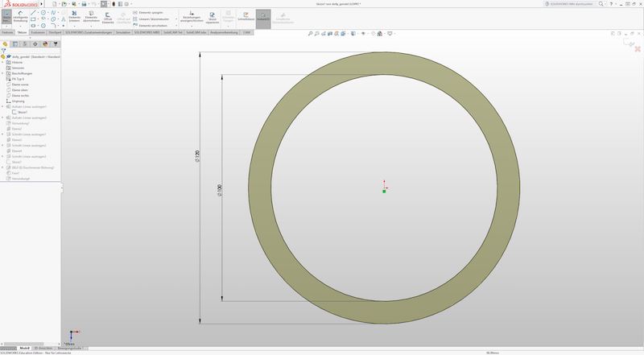Toggle the Instant2D button
Viewport: 644px width, 355px height.
pyautogui.click(x=263, y=19)
